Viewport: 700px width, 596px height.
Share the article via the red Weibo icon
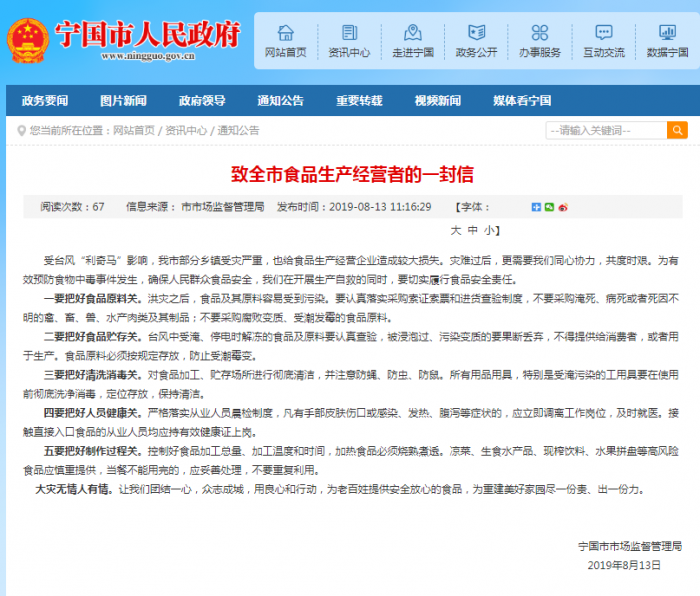coord(563,207)
